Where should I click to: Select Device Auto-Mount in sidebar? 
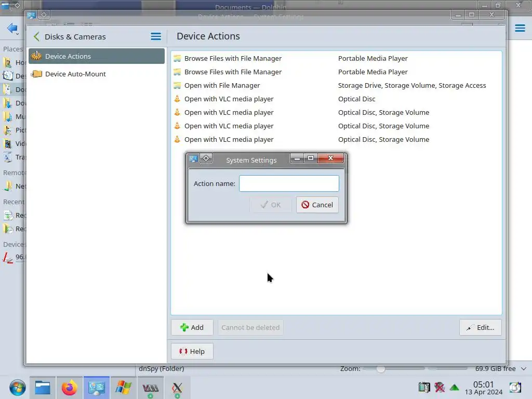(97, 74)
